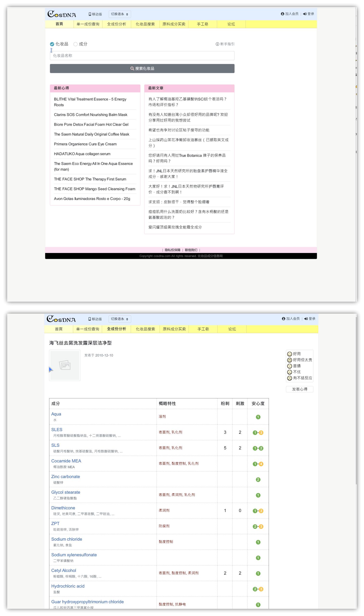Open the SLES ingredient link
The image size is (364, 616).
tap(57, 430)
